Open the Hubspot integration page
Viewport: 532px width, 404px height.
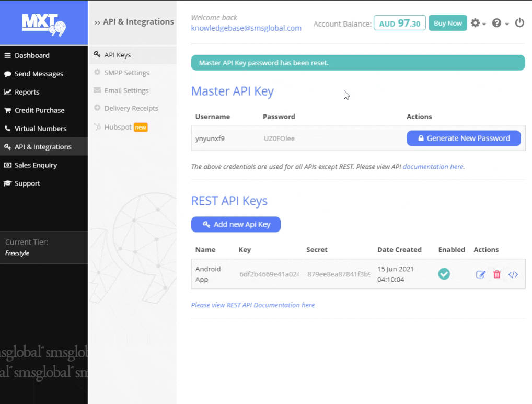coord(118,127)
